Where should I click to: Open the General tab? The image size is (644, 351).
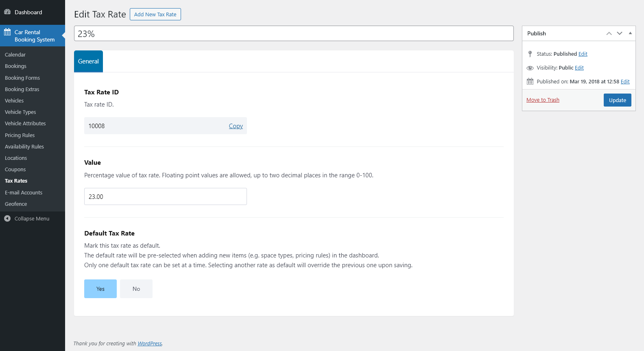[88, 61]
